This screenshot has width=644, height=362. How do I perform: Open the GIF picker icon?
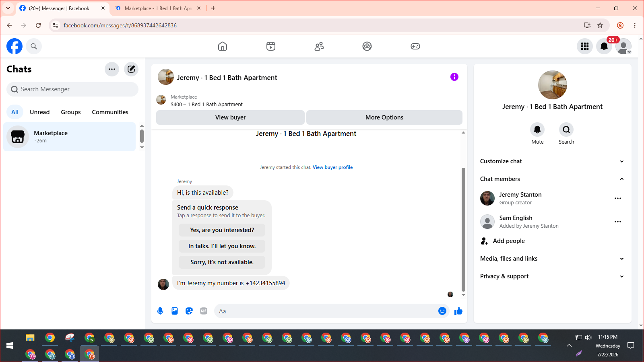click(x=204, y=311)
